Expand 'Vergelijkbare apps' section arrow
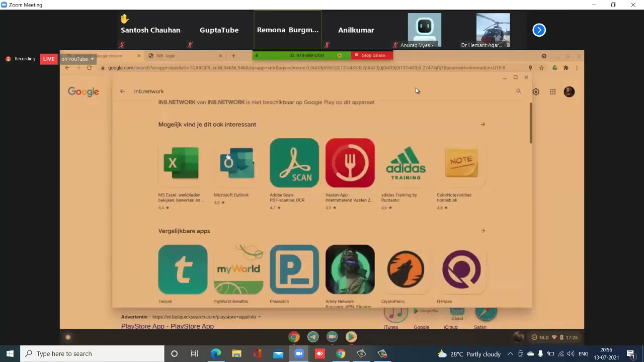The image size is (644, 362). (482, 231)
